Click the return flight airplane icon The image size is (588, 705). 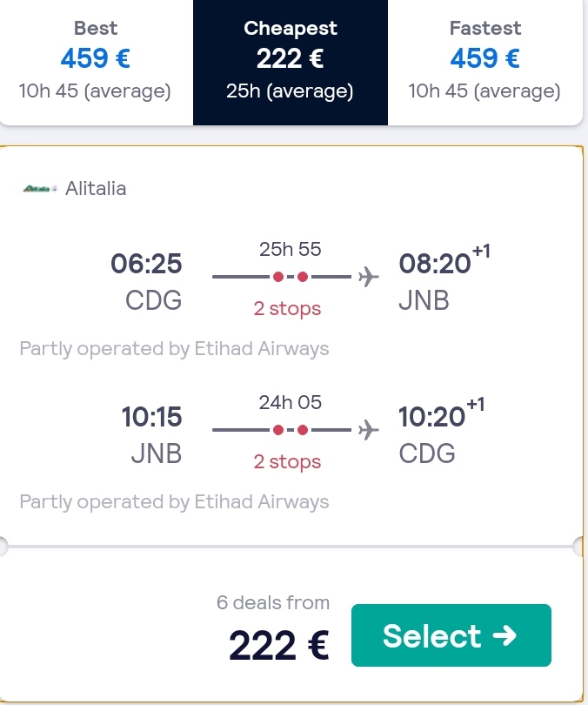[x=368, y=430]
